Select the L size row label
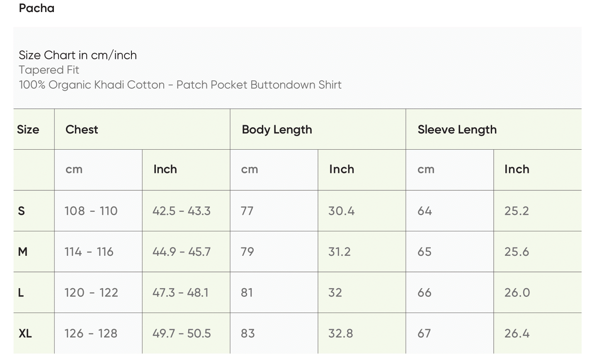592x364 pixels. pyautogui.click(x=21, y=293)
